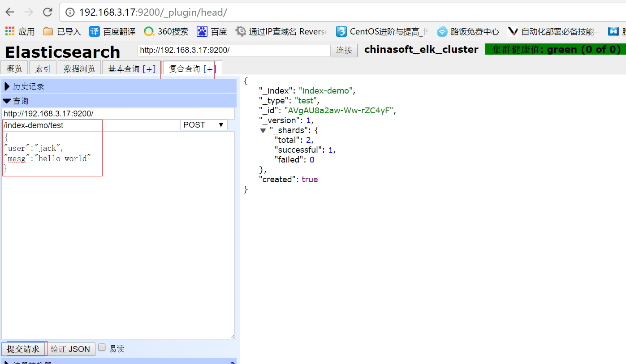Screen dimensions: 626x364
Task: Open the 已导入 bookmarks folder
Action: 62,31
